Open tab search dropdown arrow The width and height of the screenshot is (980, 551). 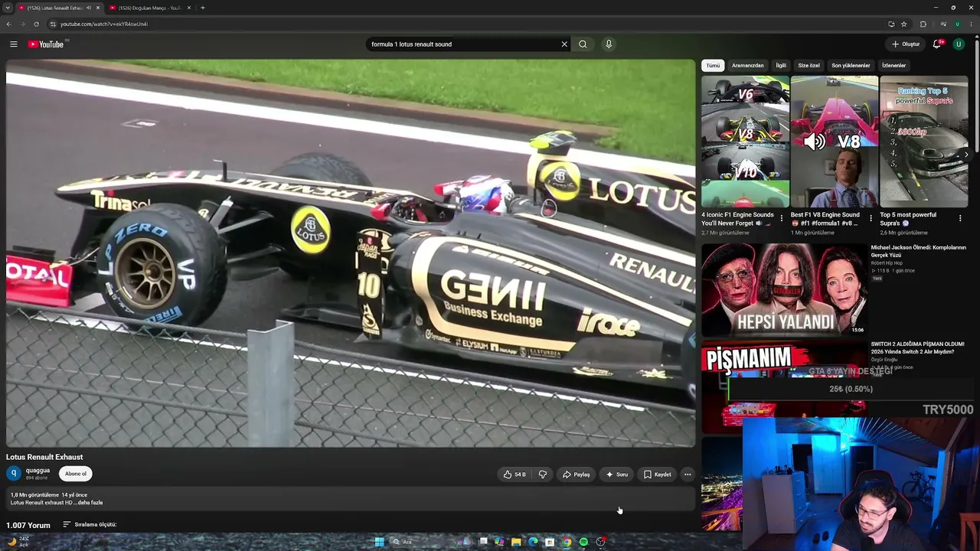point(8,8)
